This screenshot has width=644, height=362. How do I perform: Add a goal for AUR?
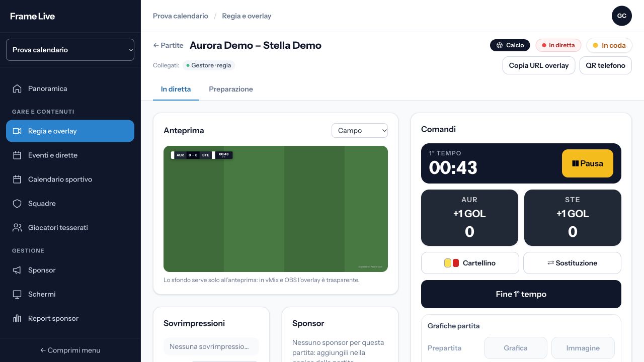(469, 218)
